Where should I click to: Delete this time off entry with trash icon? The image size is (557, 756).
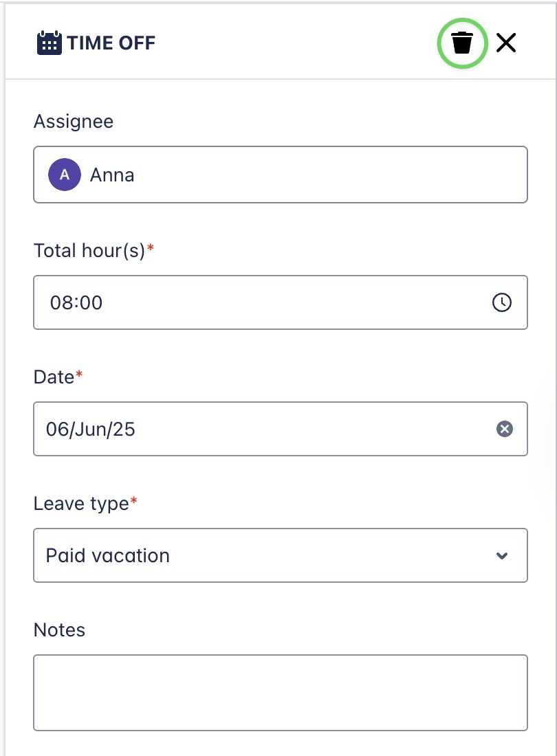(462, 43)
